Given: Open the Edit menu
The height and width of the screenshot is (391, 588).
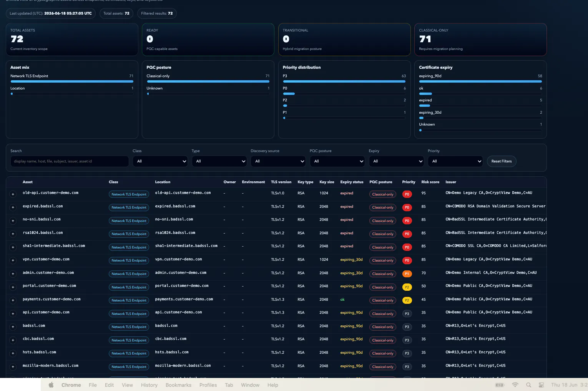Looking at the screenshot, I should coord(109,385).
